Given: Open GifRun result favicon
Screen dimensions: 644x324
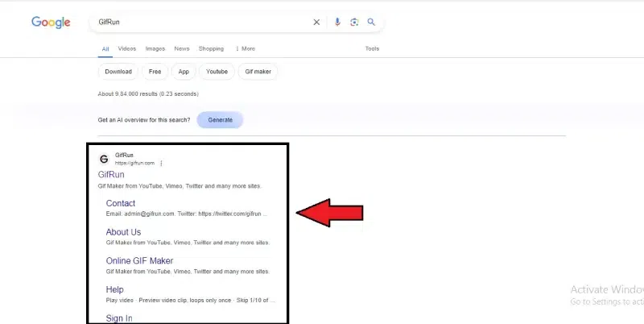Looking at the screenshot, I should click(x=104, y=159).
